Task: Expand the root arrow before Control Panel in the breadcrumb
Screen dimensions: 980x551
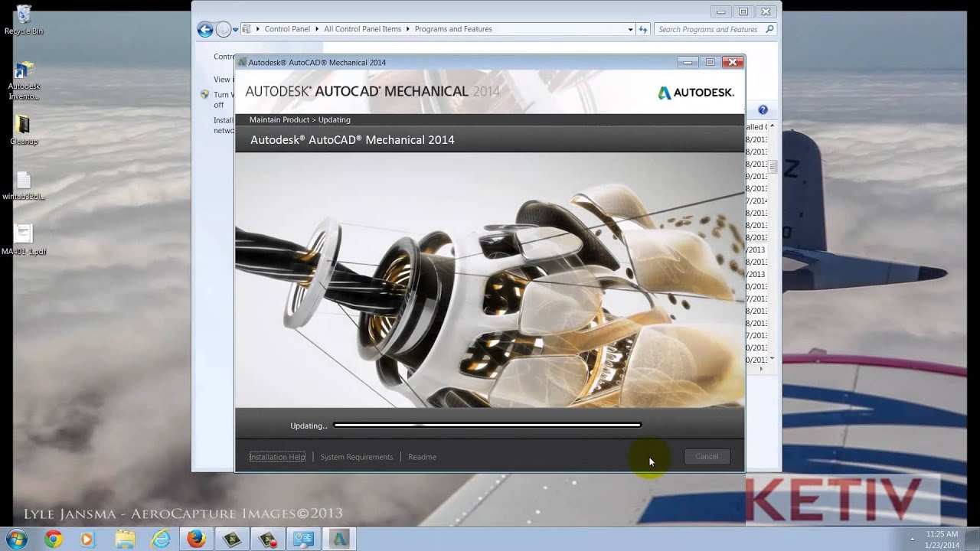Action: [258, 29]
